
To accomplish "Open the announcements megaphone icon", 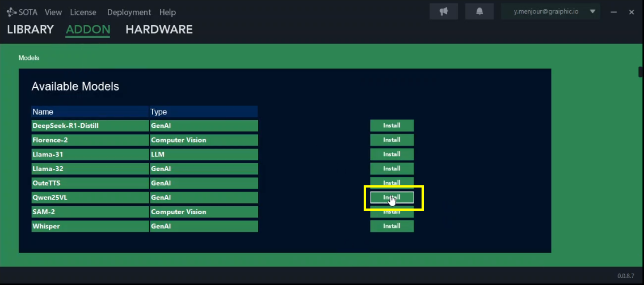I will pyautogui.click(x=444, y=11).
